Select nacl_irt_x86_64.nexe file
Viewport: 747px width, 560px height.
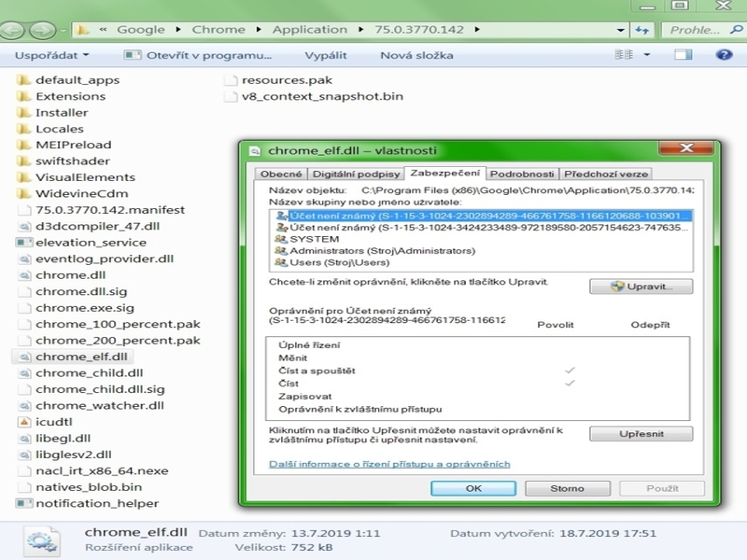92,471
